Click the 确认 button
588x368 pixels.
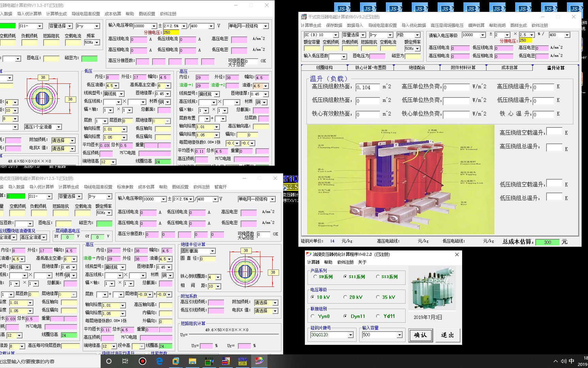pos(420,335)
